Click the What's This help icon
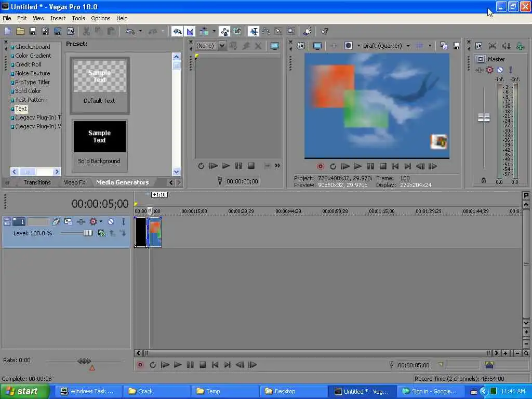Viewport: 532px width, 399px height. [324, 31]
